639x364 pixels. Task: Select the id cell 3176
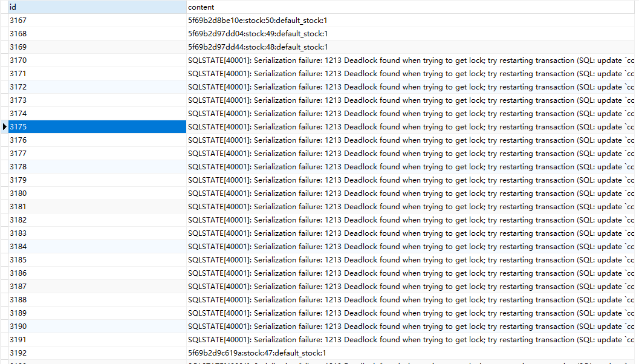tap(97, 140)
